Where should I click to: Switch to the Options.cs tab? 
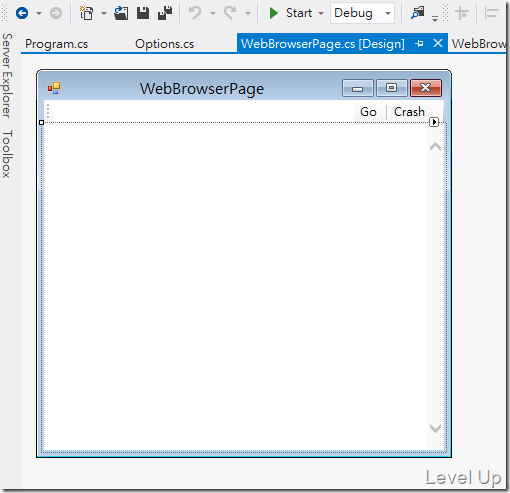click(x=164, y=44)
